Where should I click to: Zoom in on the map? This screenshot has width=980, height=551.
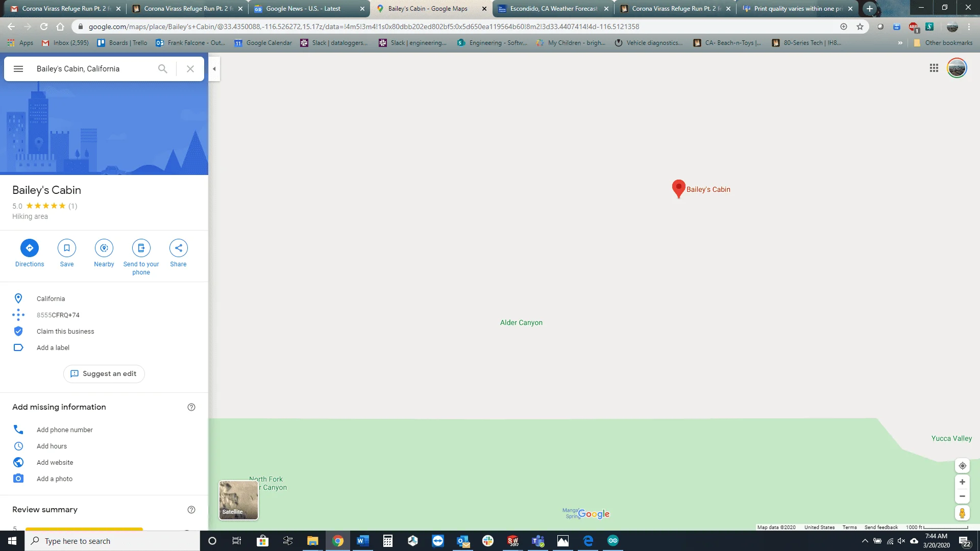(x=962, y=482)
